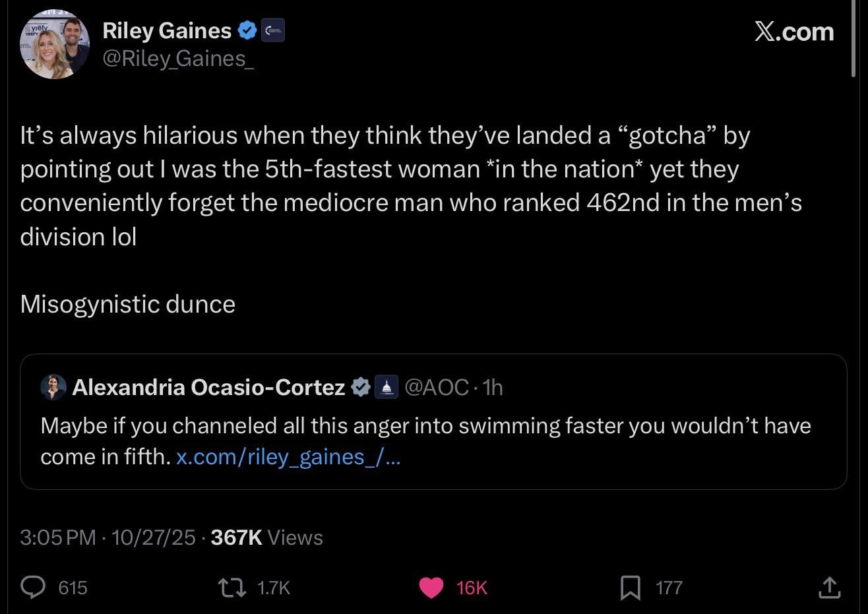
Task: Click the scrollbar at the right edge
Action: (854, 40)
